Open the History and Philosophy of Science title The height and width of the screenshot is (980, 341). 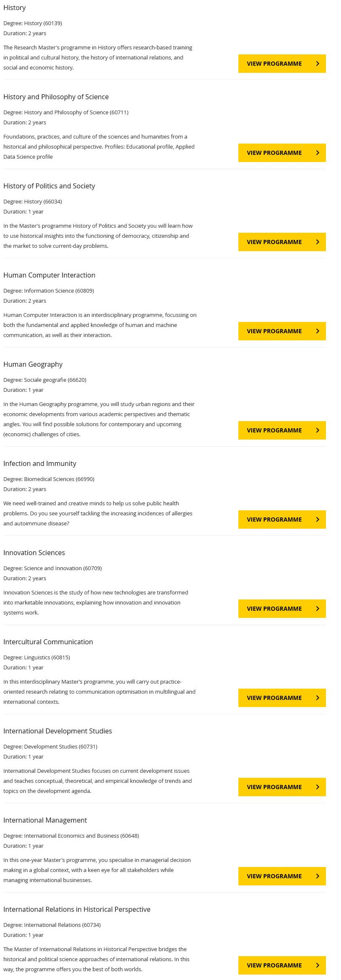pyautogui.click(x=56, y=97)
